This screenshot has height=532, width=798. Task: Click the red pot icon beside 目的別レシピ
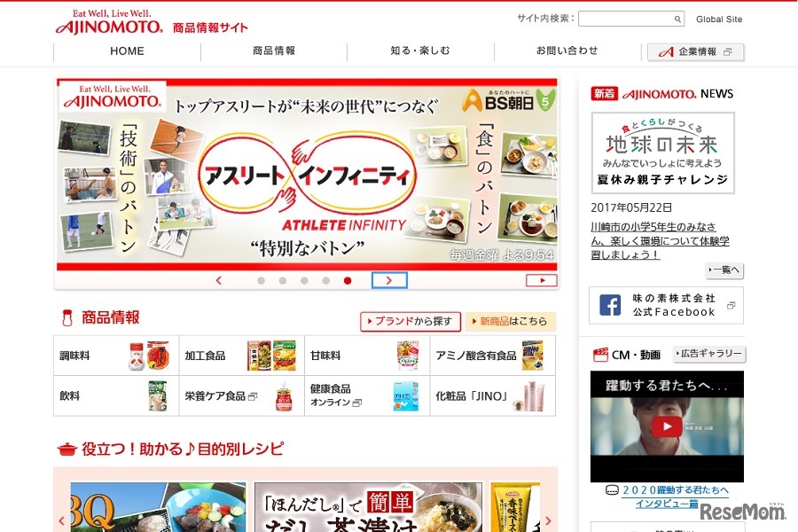click(x=67, y=449)
